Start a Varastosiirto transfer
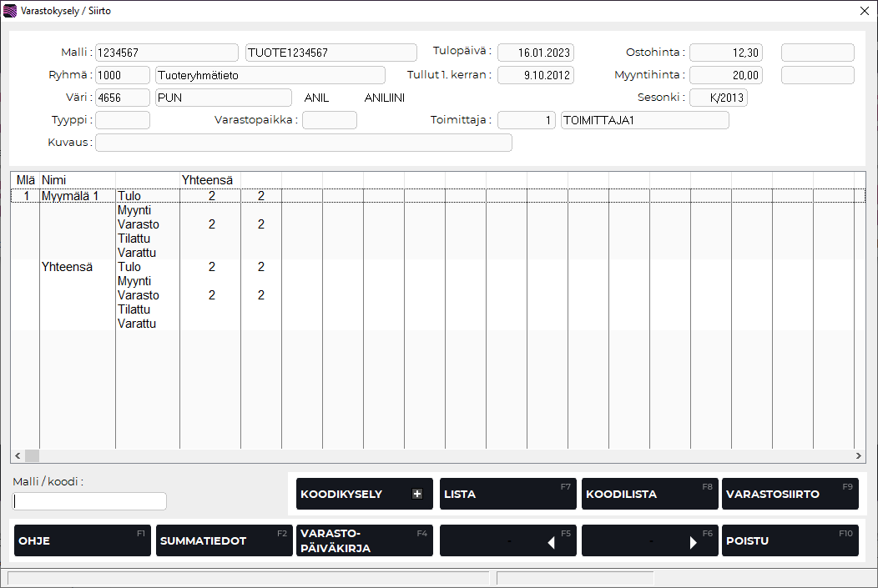Viewport: 878px width, 588px height. pyautogui.click(x=790, y=494)
